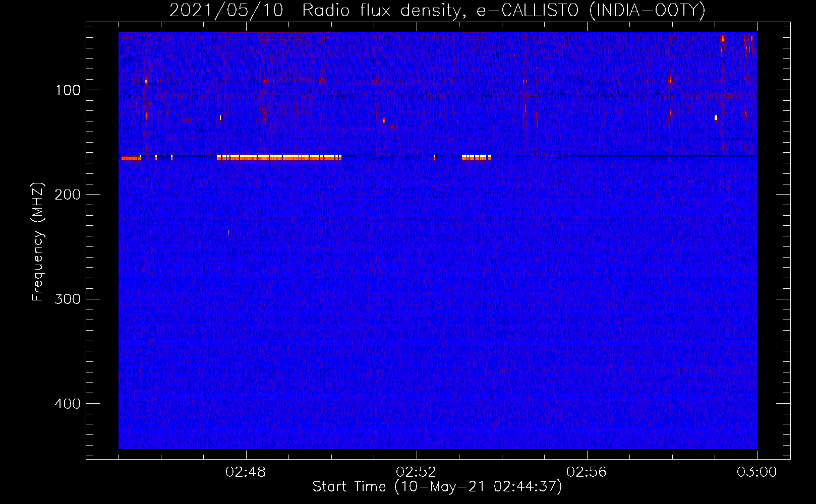Viewport: 816px width, 504px height.
Task: Click the plot title 2021/05/10 Radio flux density
Action: click(437, 10)
